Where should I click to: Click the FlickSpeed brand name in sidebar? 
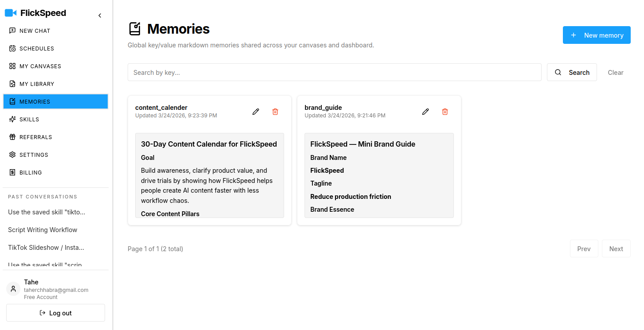click(43, 13)
